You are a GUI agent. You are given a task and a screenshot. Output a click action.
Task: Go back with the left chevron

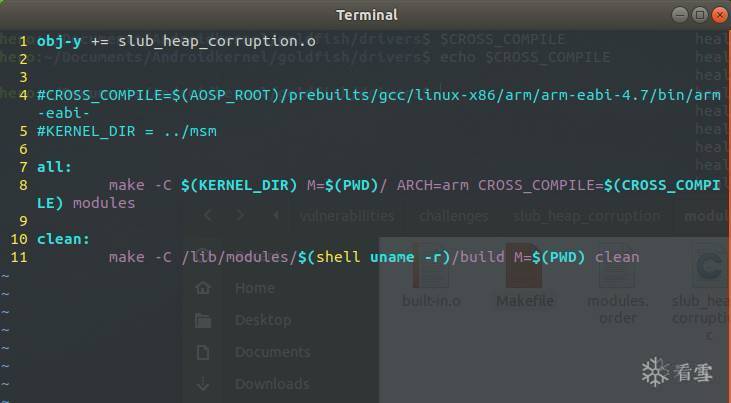click(208, 215)
